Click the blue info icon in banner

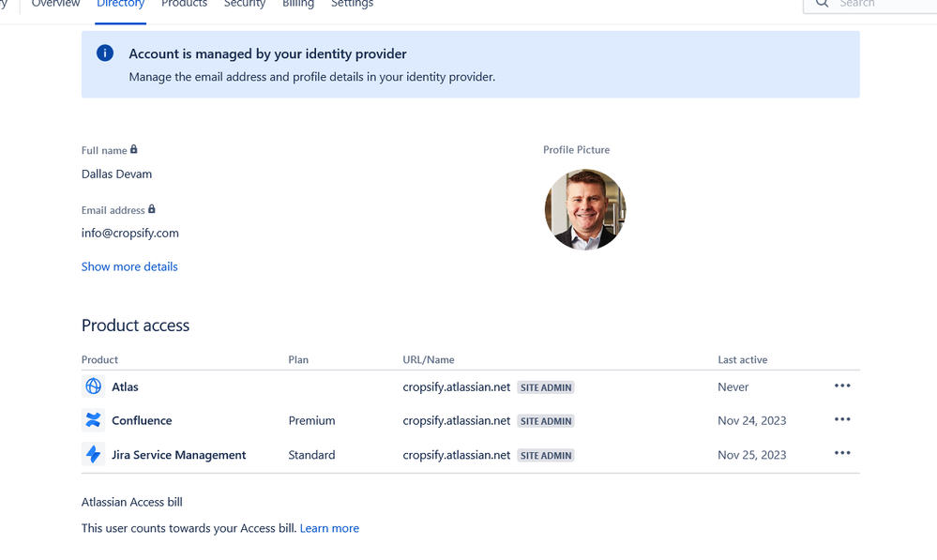(104, 53)
